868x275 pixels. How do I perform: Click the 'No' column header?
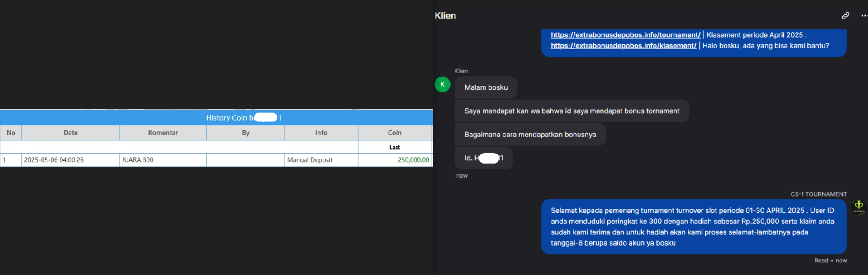coord(11,133)
